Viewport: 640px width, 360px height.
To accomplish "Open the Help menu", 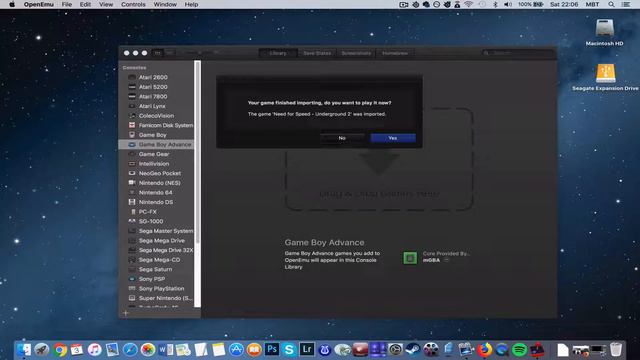I will coord(191,4).
